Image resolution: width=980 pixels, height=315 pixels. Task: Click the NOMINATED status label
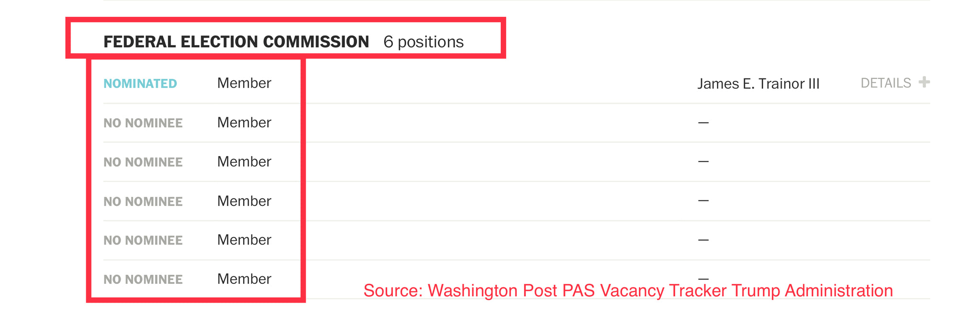coord(140,84)
